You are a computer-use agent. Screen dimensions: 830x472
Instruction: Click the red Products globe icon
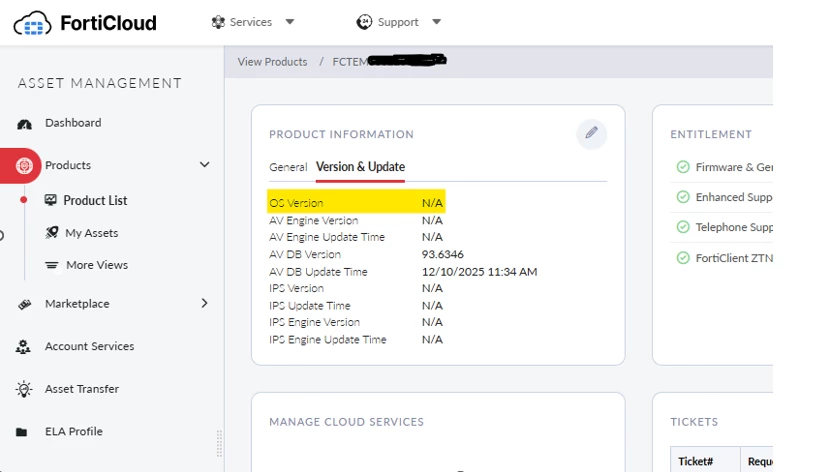tap(24, 166)
